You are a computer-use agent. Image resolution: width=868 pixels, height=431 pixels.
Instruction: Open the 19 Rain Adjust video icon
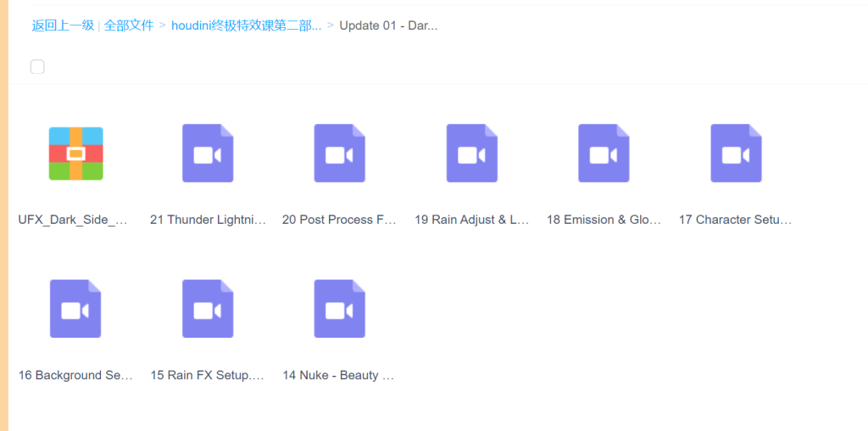471,153
